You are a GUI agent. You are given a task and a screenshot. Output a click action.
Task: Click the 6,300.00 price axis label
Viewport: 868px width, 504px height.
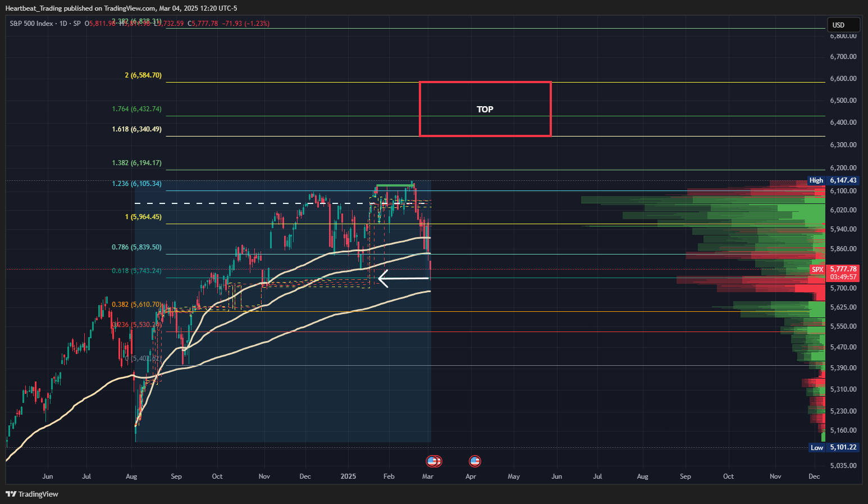pos(843,145)
